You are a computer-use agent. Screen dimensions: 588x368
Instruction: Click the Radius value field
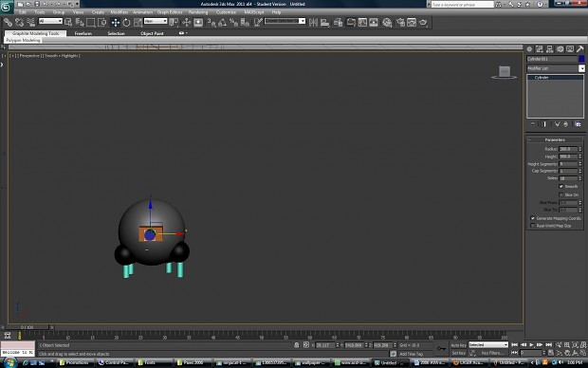(x=568, y=149)
